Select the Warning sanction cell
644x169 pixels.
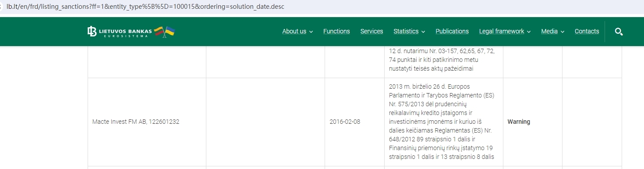point(532,122)
